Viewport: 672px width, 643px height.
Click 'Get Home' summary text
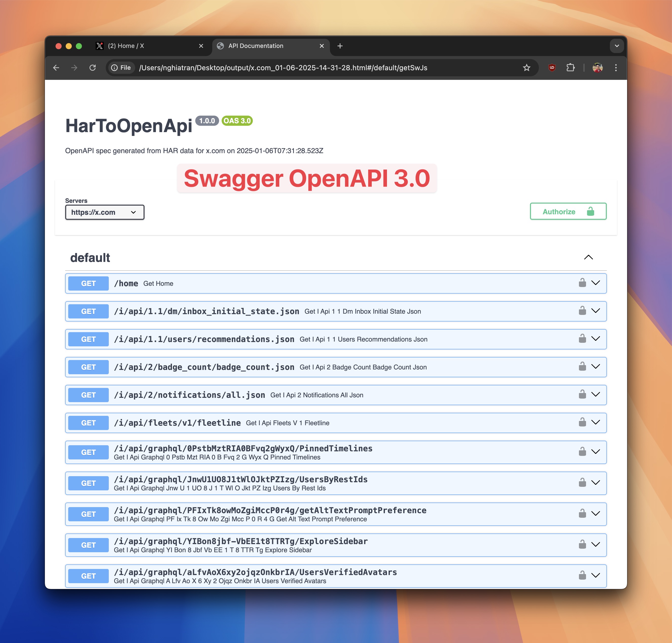point(158,283)
